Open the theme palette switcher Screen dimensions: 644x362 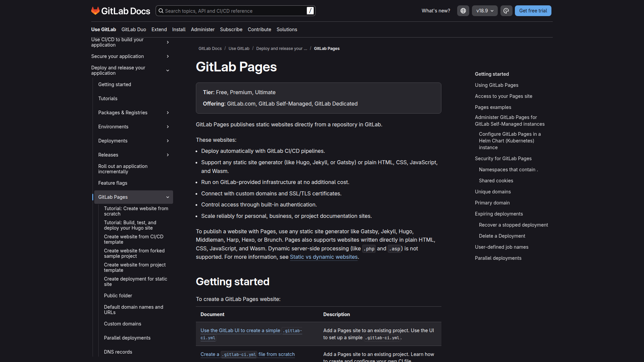[x=506, y=11]
